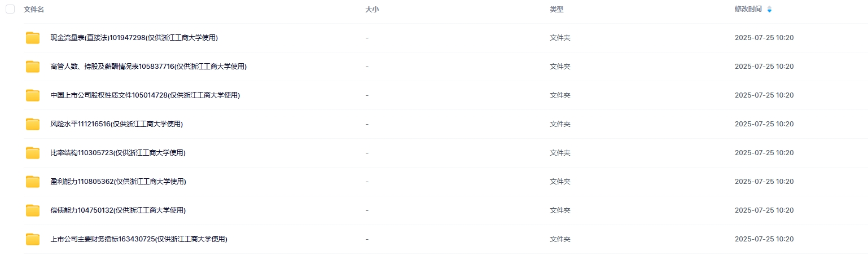Click the 比率结构 folder icon

[x=33, y=153]
